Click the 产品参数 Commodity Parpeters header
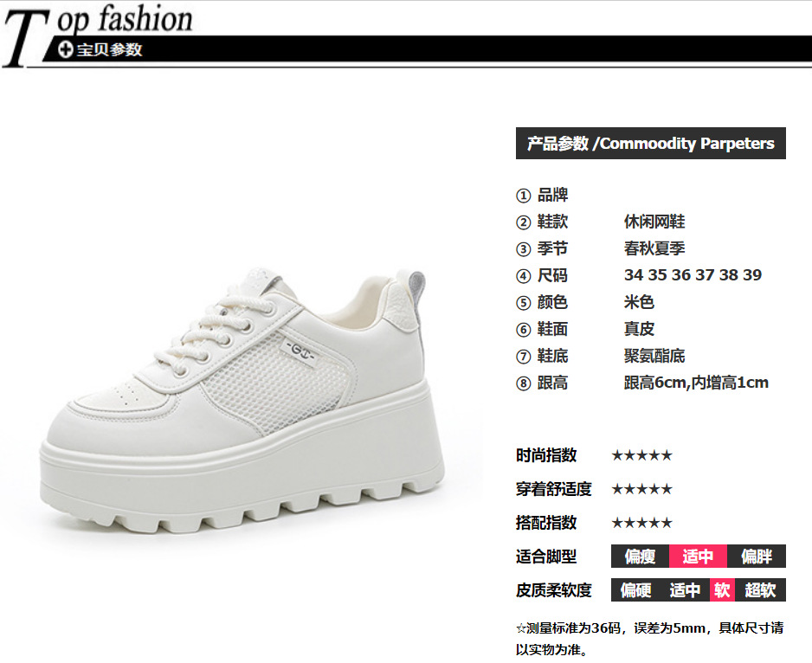The image size is (812, 663). [x=650, y=144]
